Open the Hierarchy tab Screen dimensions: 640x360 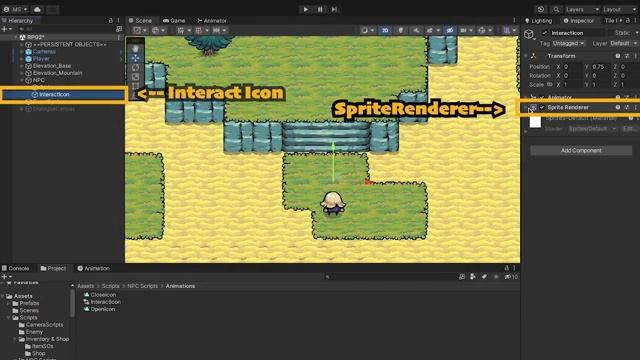18,20
